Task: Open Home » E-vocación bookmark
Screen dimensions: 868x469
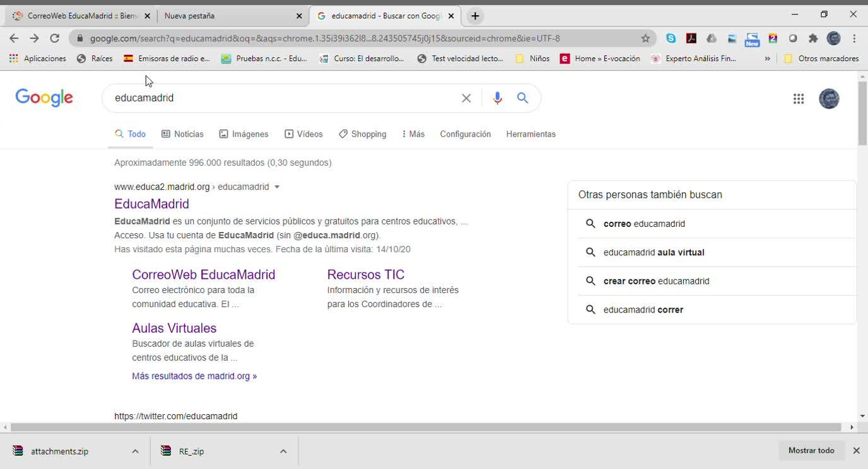Action: click(x=600, y=59)
